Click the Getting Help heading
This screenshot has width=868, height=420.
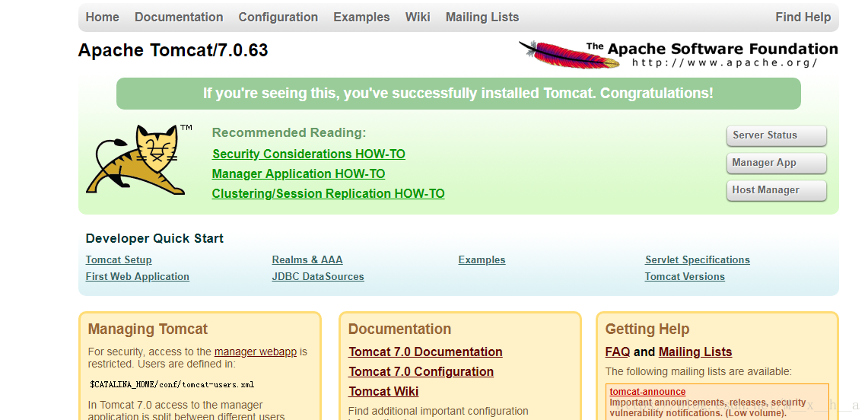pos(647,329)
